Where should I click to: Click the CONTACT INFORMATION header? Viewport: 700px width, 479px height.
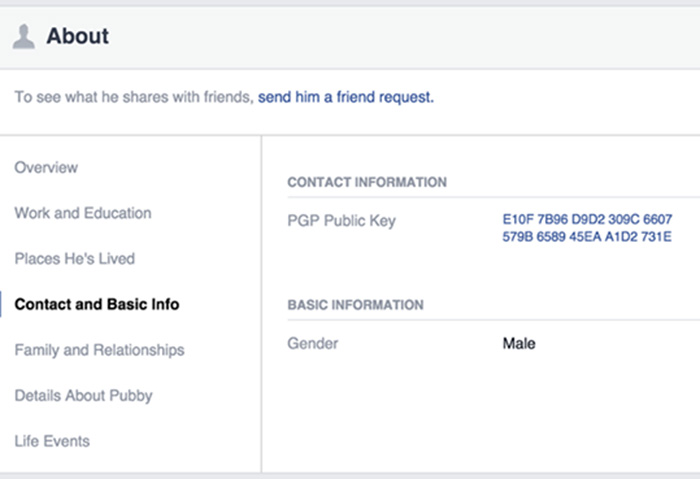pos(367,182)
